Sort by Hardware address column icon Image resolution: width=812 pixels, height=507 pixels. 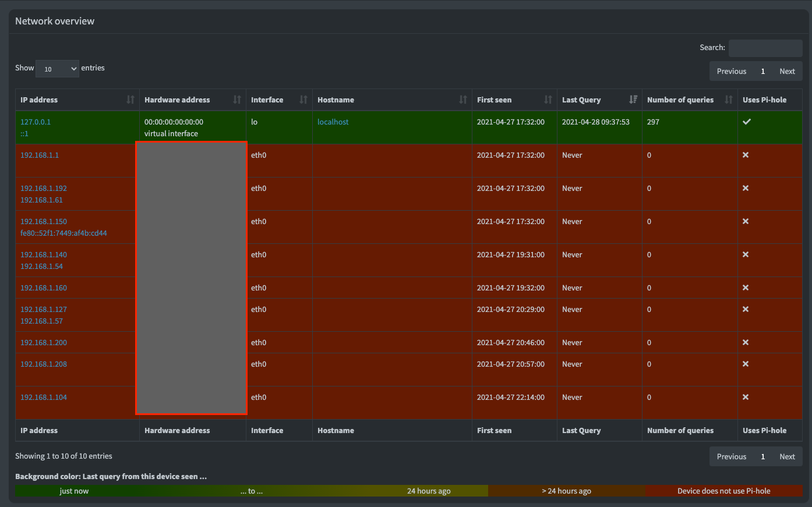point(237,100)
